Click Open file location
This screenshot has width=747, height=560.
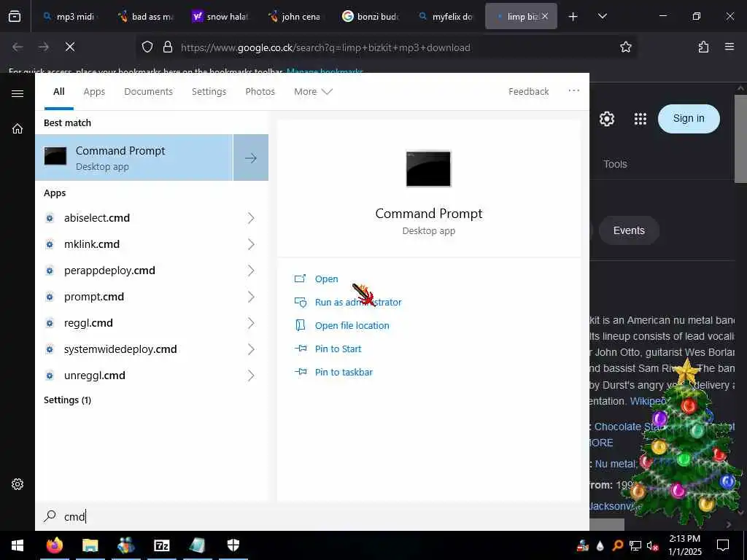(x=352, y=326)
